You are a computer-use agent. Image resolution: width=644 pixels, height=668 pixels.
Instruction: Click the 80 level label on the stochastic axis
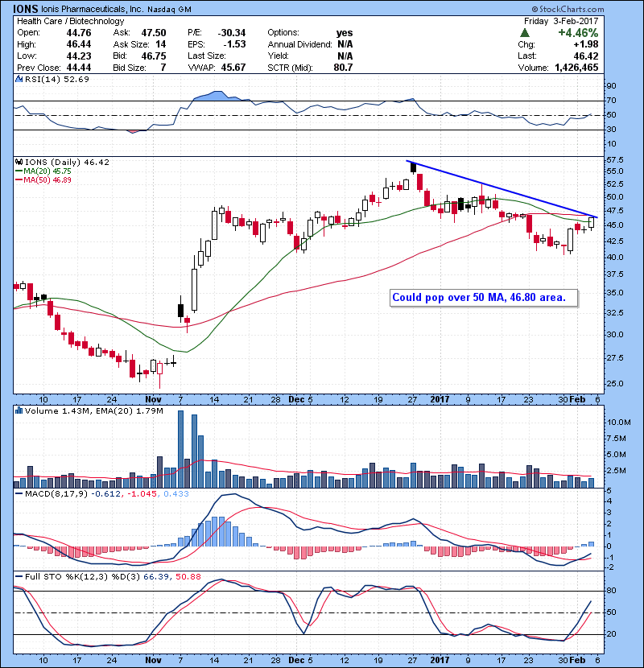click(x=611, y=591)
